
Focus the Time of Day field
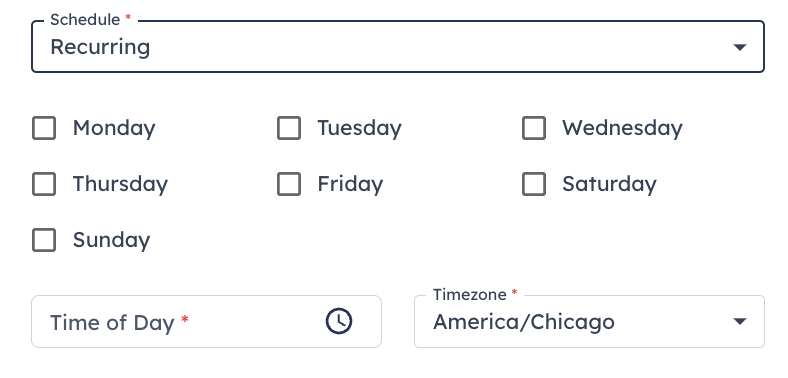(207, 321)
